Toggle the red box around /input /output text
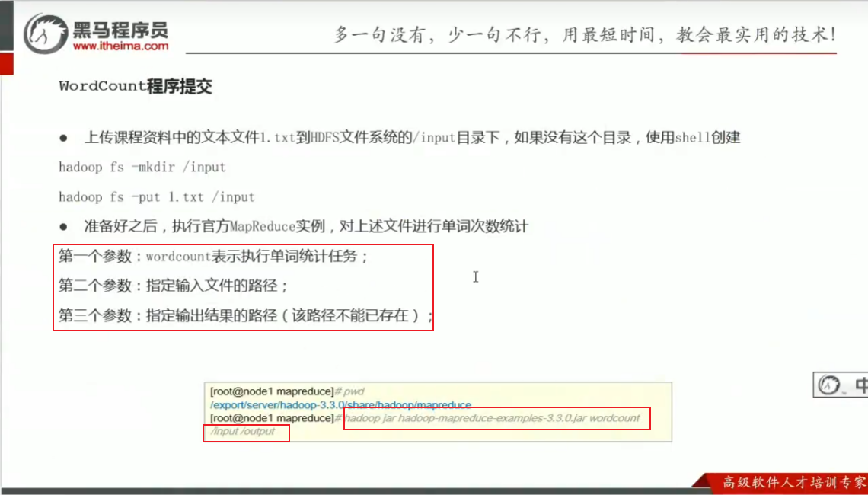 pos(246,434)
